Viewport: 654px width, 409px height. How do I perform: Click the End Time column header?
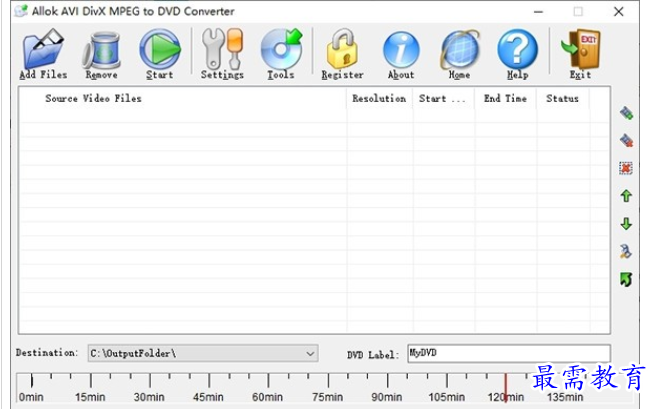click(x=505, y=99)
